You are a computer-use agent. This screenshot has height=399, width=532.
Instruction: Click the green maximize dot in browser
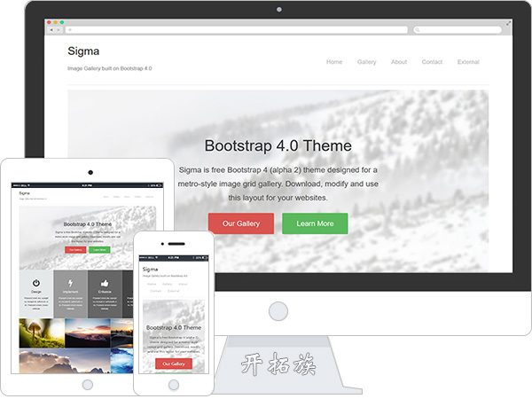(62, 22)
